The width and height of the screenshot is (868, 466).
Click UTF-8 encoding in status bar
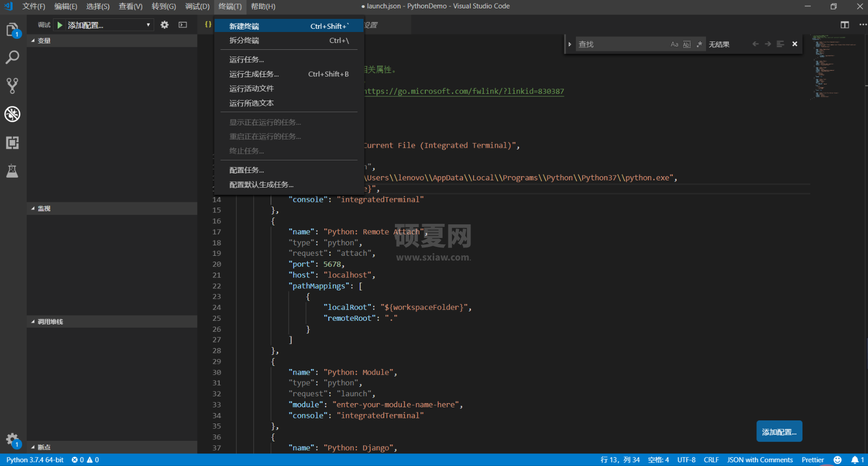point(686,460)
